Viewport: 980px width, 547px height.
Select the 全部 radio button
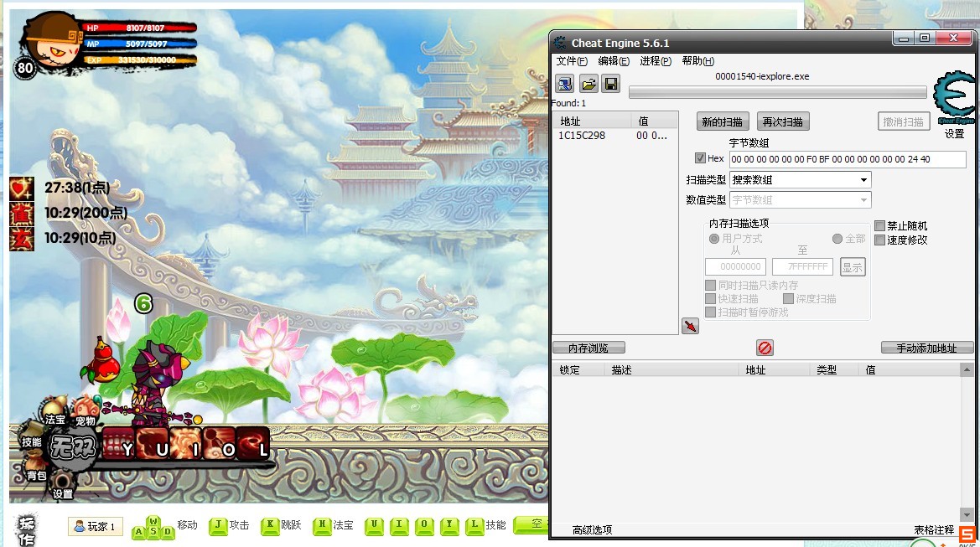coord(837,239)
